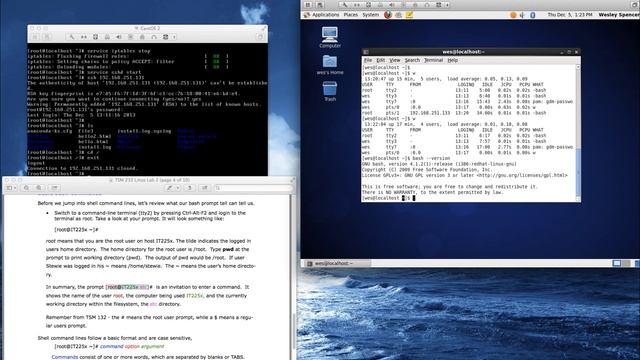The image size is (640, 360).
Task: Open volume control in GNOME panel
Action: coord(522,15)
